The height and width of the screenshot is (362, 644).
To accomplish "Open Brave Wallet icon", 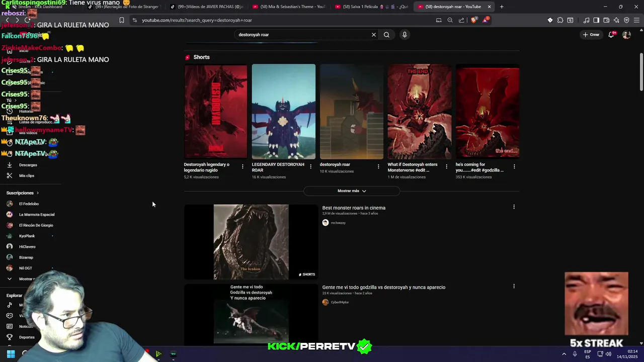I will [606, 20].
